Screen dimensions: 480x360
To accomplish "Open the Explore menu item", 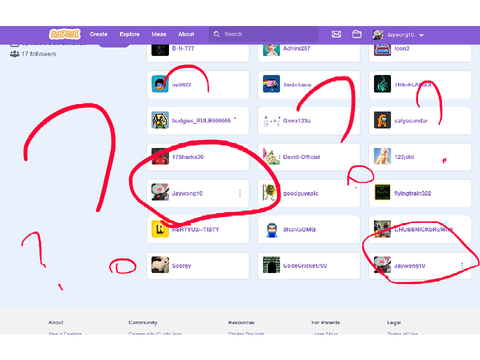I will coord(130,34).
